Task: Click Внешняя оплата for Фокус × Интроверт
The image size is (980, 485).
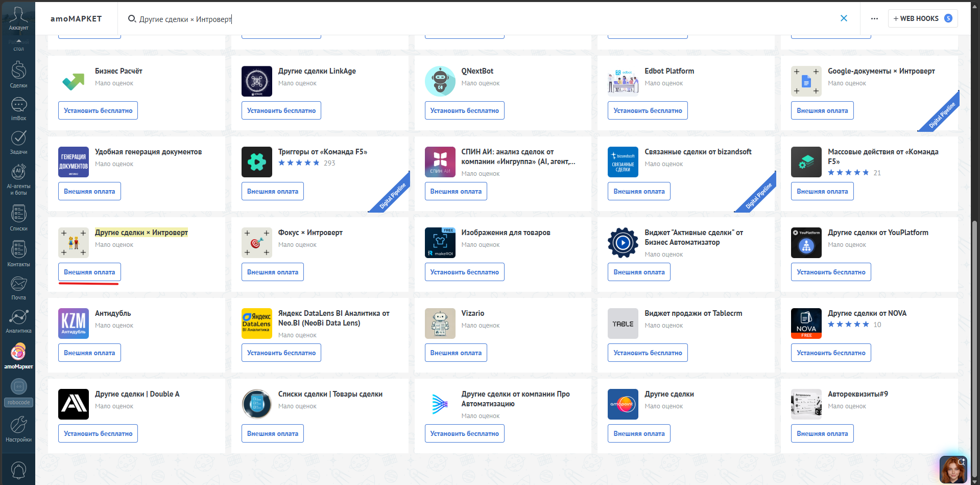Action: [x=273, y=272]
